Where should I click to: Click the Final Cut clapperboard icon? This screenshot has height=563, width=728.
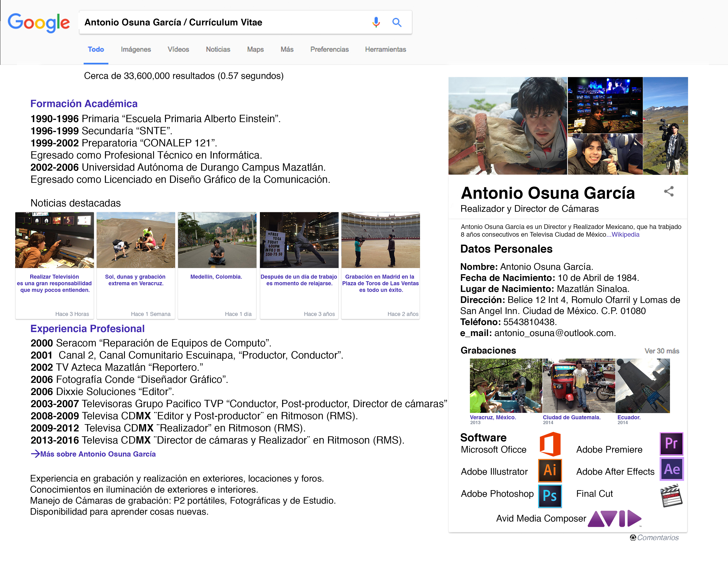pyautogui.click(x=671, y=496)
